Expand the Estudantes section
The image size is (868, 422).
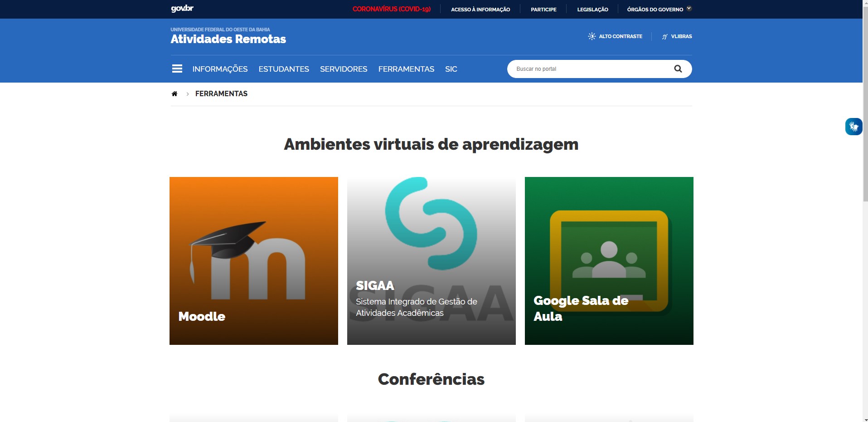(x=283, y=69)
